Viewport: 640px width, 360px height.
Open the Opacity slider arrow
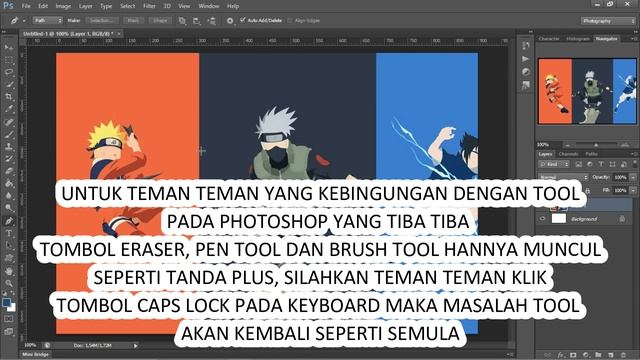633,177
